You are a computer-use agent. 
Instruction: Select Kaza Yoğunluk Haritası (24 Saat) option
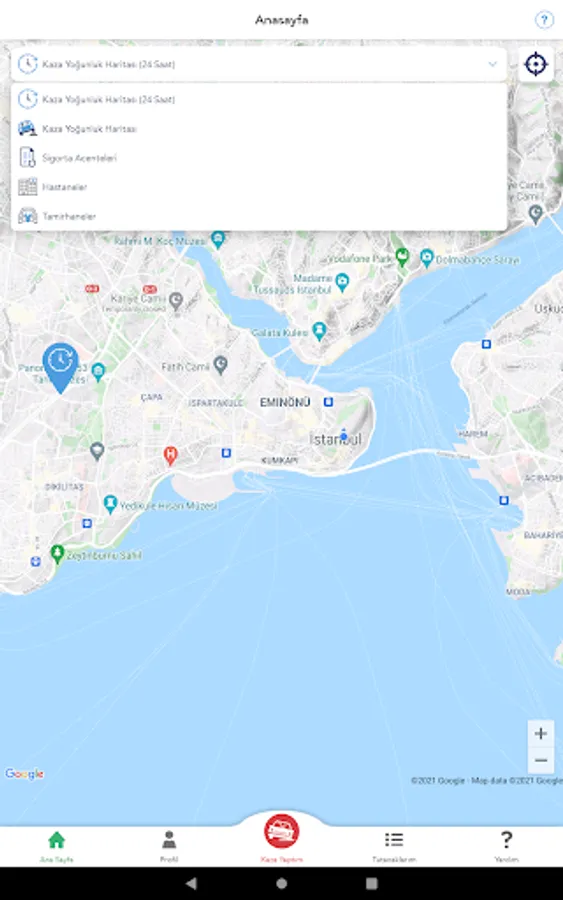pyautogui.click(x=259, y=99)
